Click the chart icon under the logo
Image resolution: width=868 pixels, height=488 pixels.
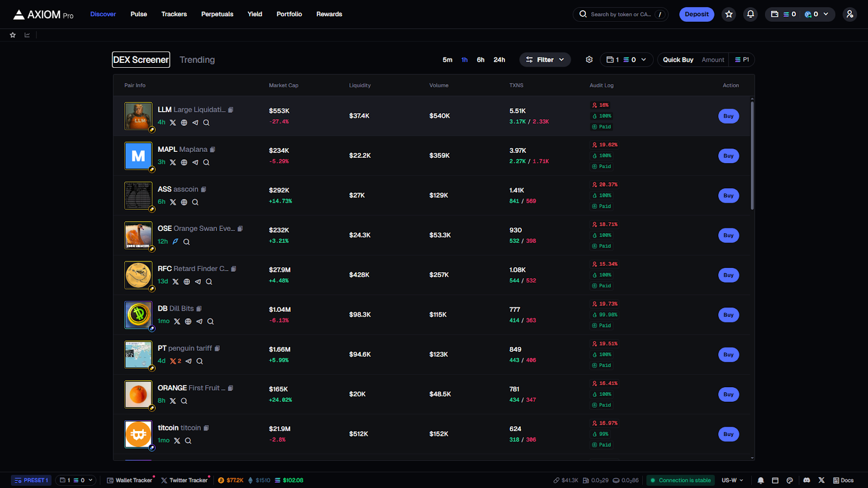coord(27,35)
